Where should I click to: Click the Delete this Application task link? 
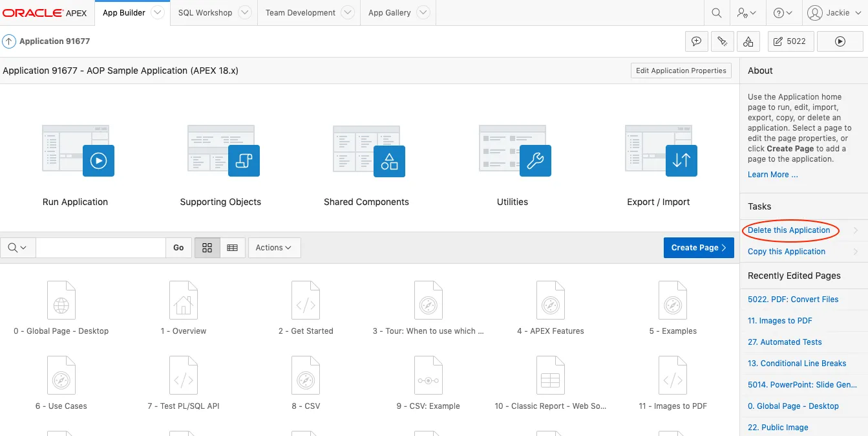click(x=789, y=230)
